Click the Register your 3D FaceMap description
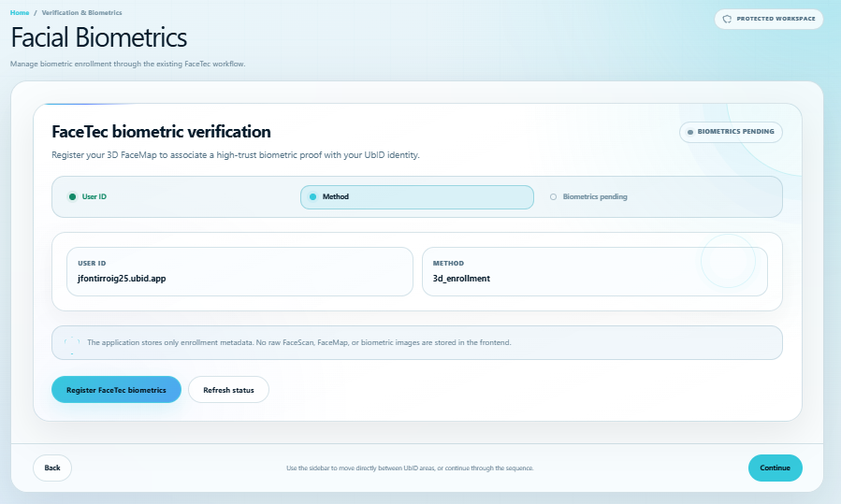841x504 pixels. (x=236, y=155)
